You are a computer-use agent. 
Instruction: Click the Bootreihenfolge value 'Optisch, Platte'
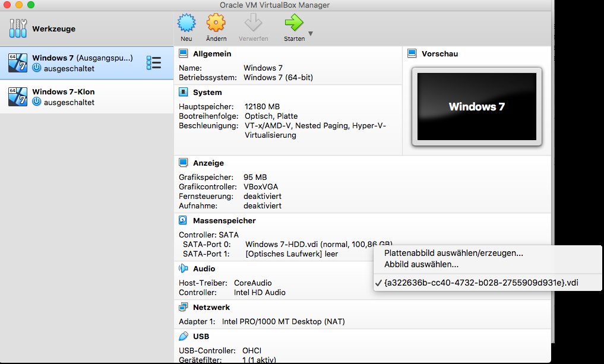(271, 116)
